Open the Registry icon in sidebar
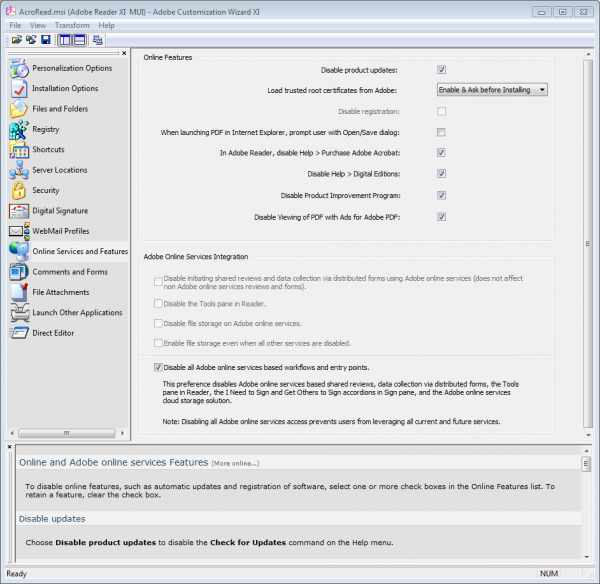This screenshot has height=584, width=600. [19, 129]
